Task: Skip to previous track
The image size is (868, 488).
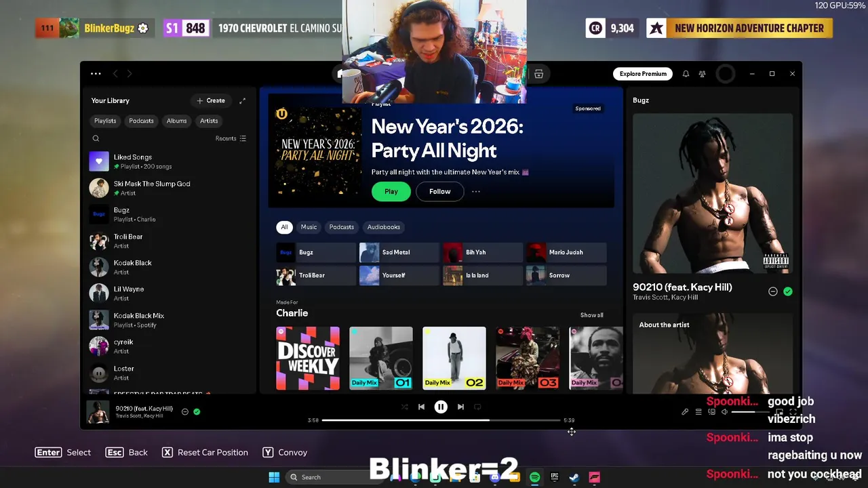Action: [x=421, y=407]
